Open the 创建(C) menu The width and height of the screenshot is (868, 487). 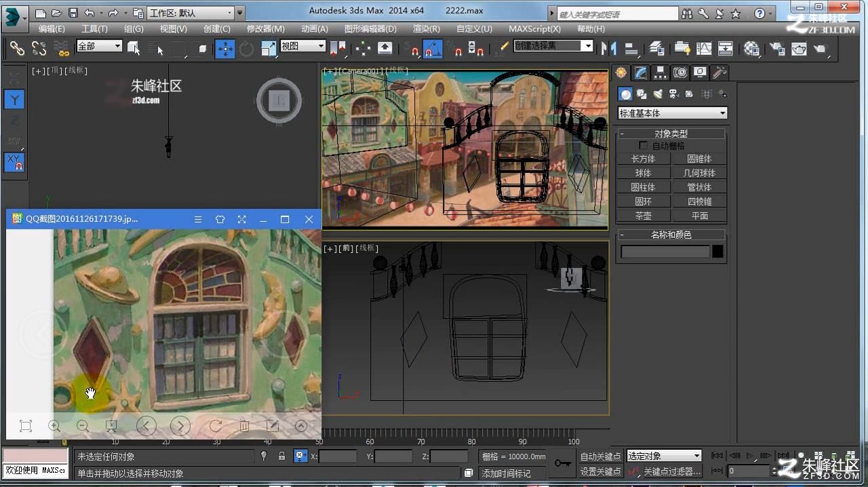tap(217, 28)
